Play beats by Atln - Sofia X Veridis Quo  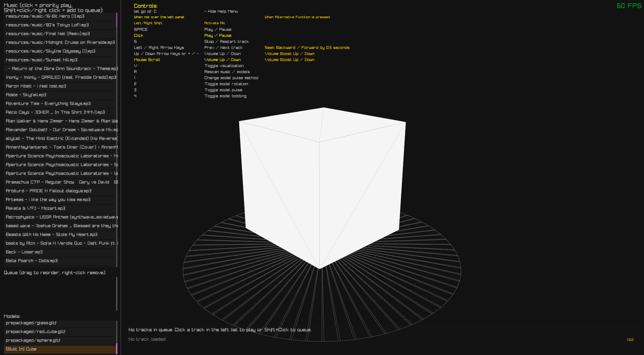(60, 243)
